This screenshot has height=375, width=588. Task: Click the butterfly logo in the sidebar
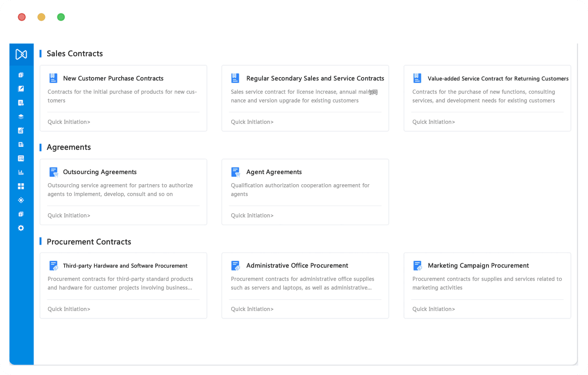(x=21, y=54)
